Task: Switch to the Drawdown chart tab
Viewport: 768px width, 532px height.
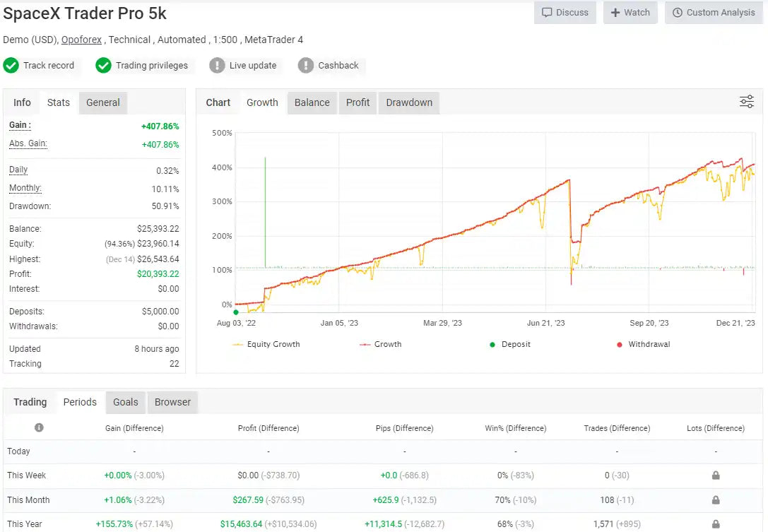Action: [409, 102]
